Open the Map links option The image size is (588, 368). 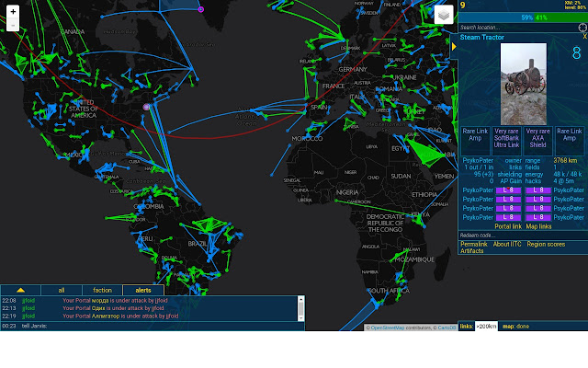pyautogui.click(x=538, y=226)
